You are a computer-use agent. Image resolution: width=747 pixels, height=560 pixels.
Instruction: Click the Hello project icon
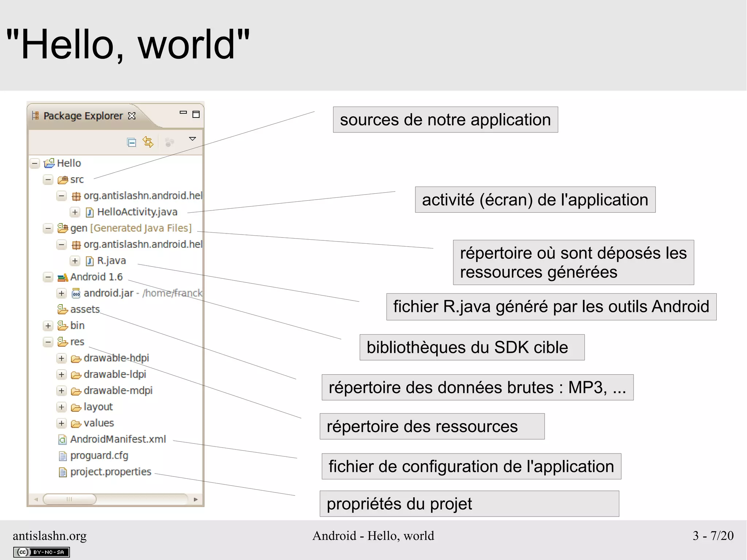tap(49, 163)
